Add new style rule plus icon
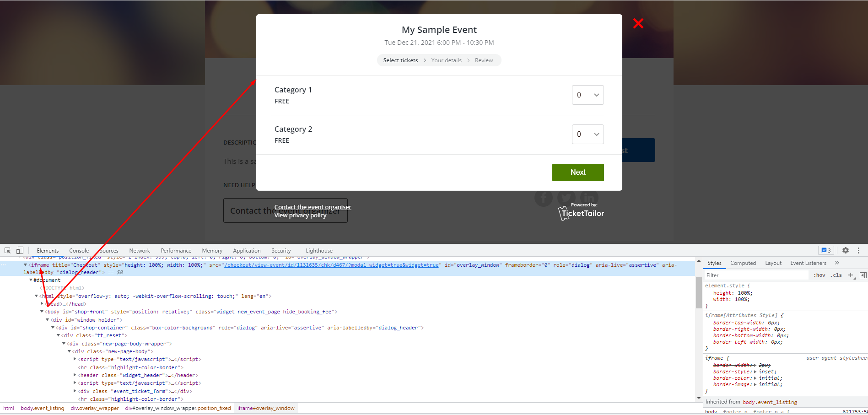This screenshot has width=868, height=415. [851, 275]
